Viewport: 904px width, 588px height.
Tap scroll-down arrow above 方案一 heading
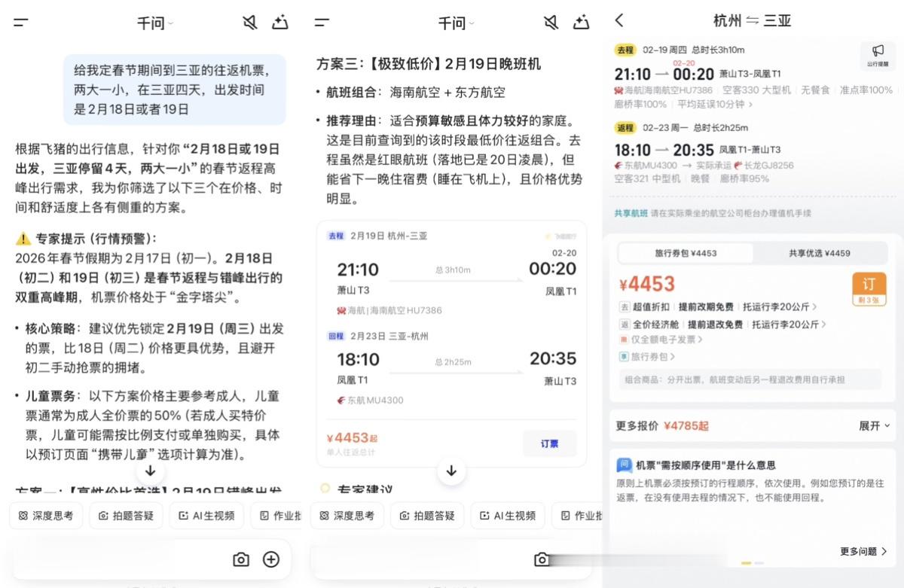pos(151,471)
